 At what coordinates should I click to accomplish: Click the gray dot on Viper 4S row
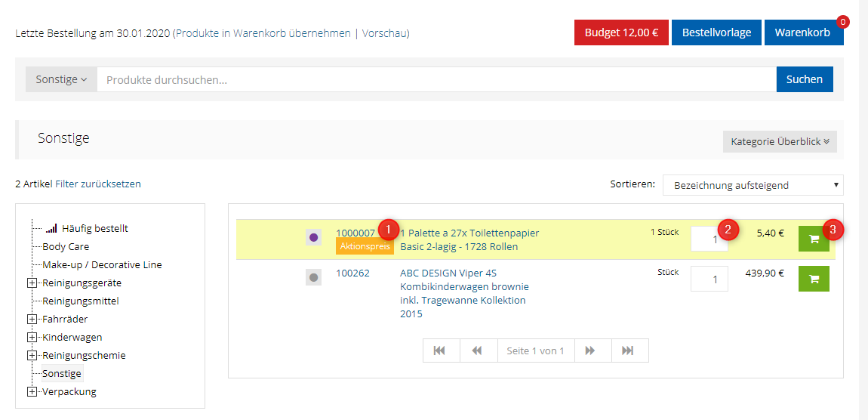click(x=315, y=278)
